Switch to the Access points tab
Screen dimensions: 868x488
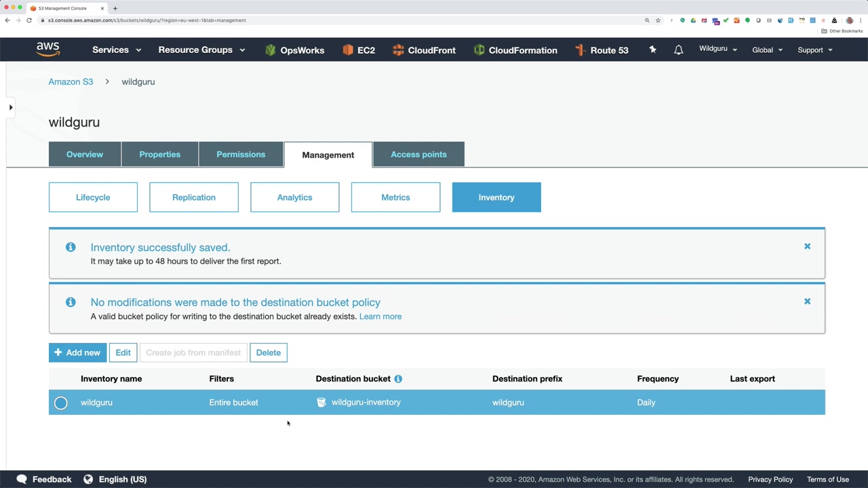(418, 155)
